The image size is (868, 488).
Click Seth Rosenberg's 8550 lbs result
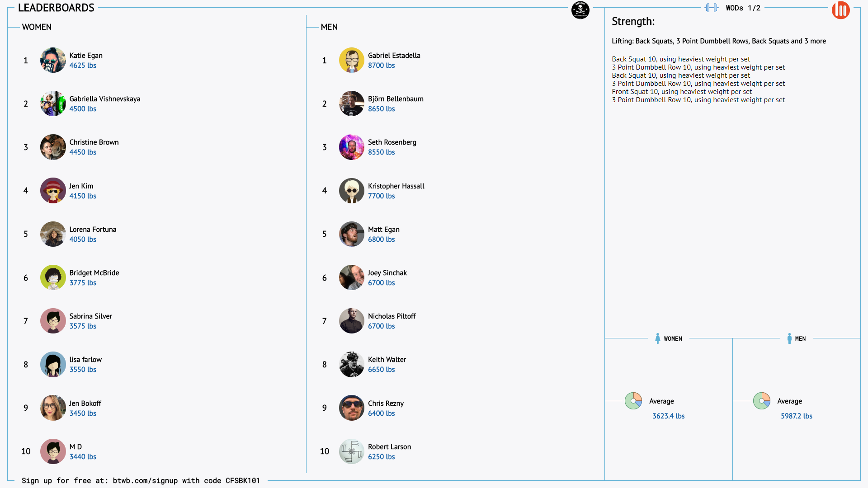[x=381, y=152]
